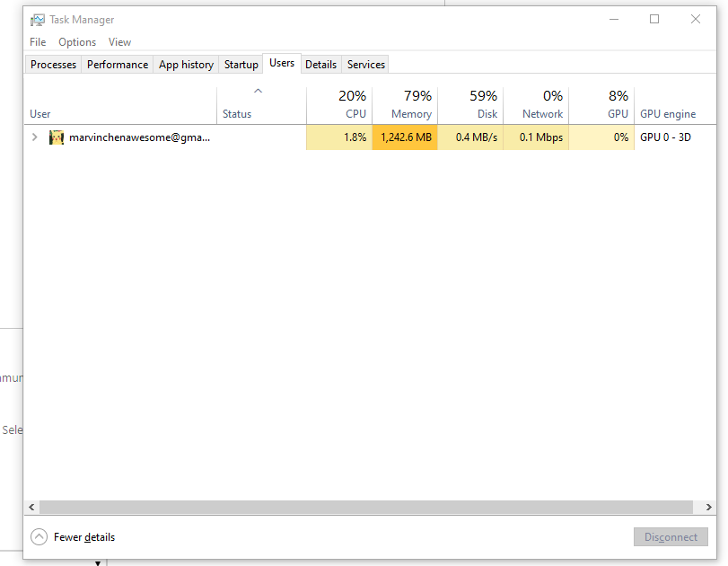
Task: Click the horizontal scrollbar thumb
Action: click(x=366, y=507)
